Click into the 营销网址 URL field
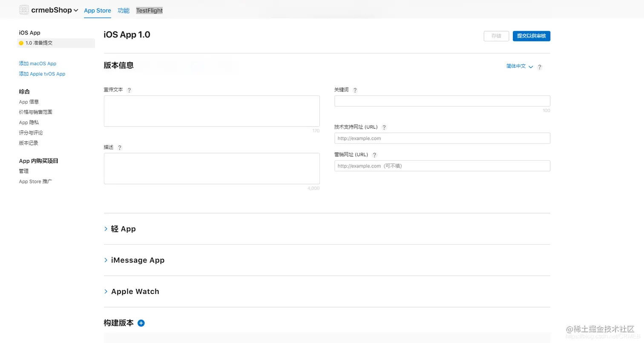This screenshot has height=343, width=644. 442,166
